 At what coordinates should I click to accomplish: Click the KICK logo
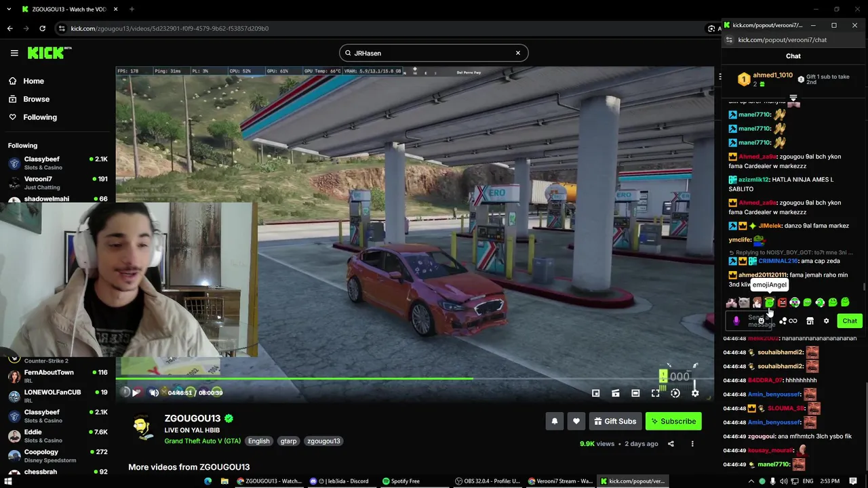pyautogui.click(x=50, y=53)
